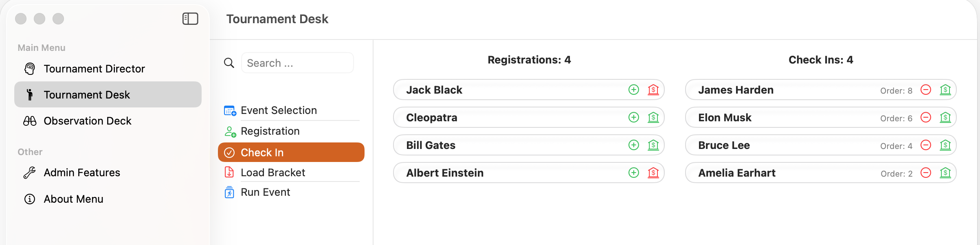This screenshot has width=980, height=245.
Task: Toggle Elon Musk's paid indicator
Action: 946,117
